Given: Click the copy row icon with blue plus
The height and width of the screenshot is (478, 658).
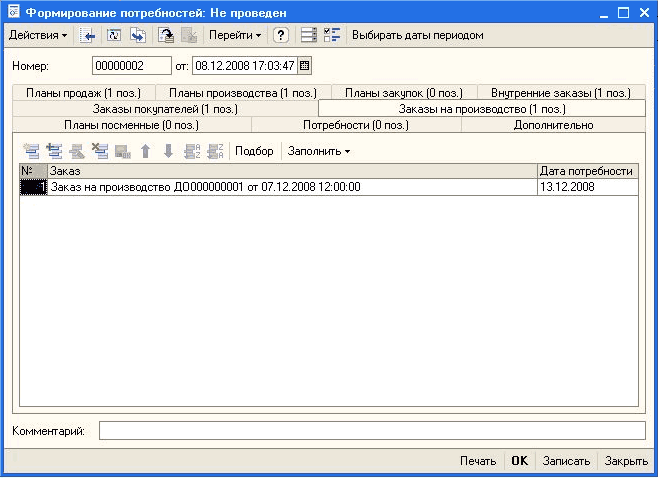Looking at the screenshot, I should coord(54,151).
